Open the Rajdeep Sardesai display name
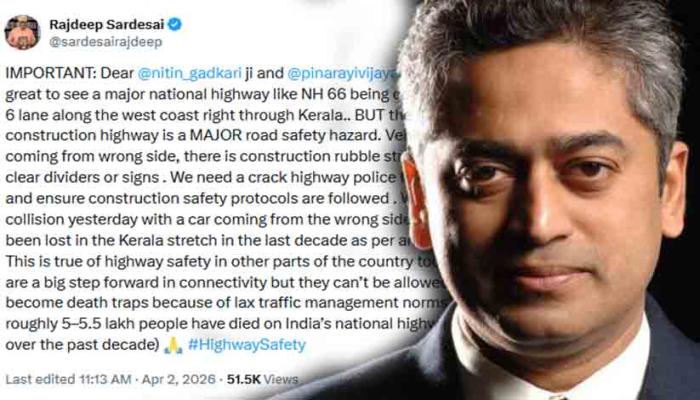The image size is (700, 400). click(107, 25)
